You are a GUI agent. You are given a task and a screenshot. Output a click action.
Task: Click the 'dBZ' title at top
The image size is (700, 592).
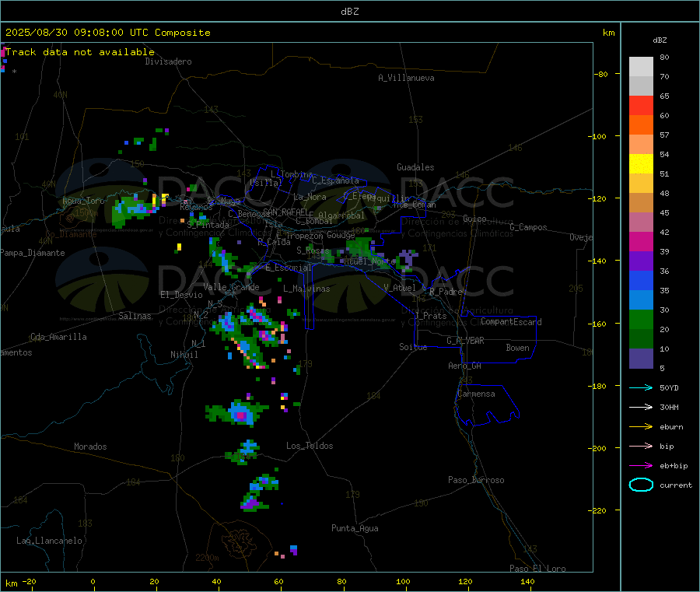pos(349,12)
